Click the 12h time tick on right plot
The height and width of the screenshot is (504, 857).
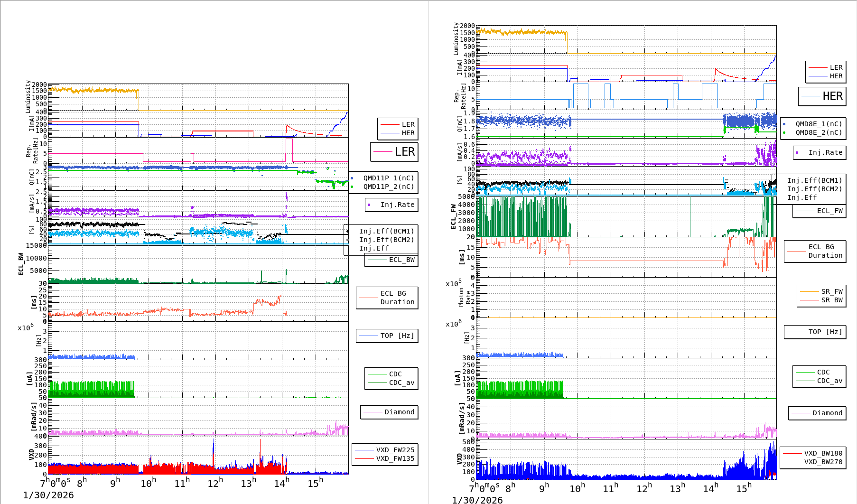pyautogui.click(x=644, y=488)
